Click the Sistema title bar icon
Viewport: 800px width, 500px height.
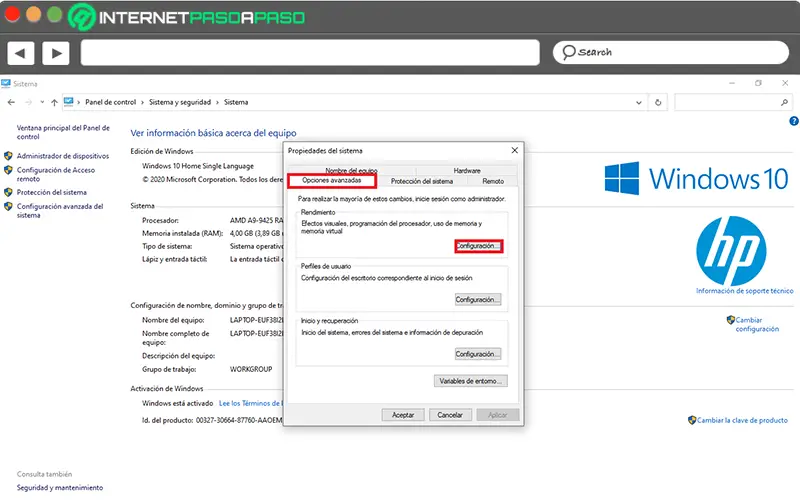(x=6, y=83)
